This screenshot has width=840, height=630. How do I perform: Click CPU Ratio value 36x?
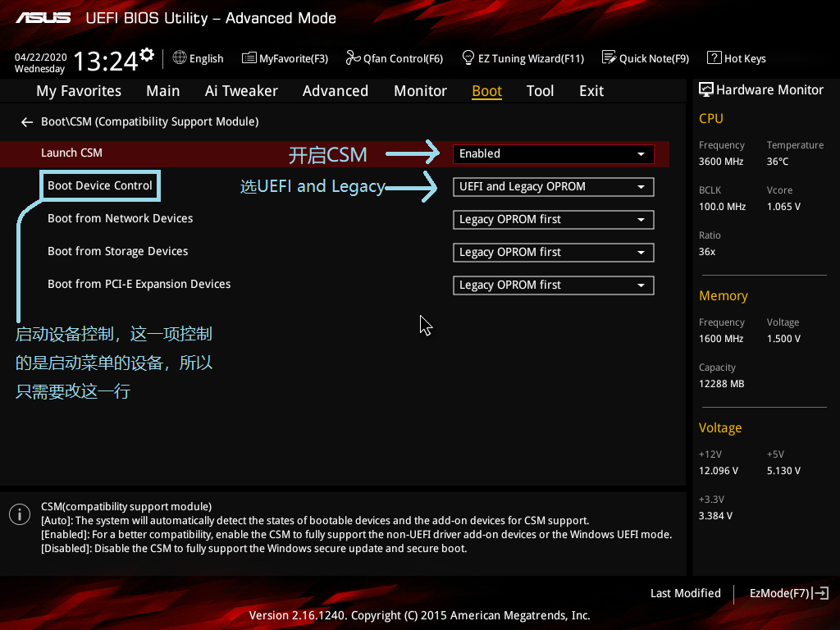click(x=707, y=251)
